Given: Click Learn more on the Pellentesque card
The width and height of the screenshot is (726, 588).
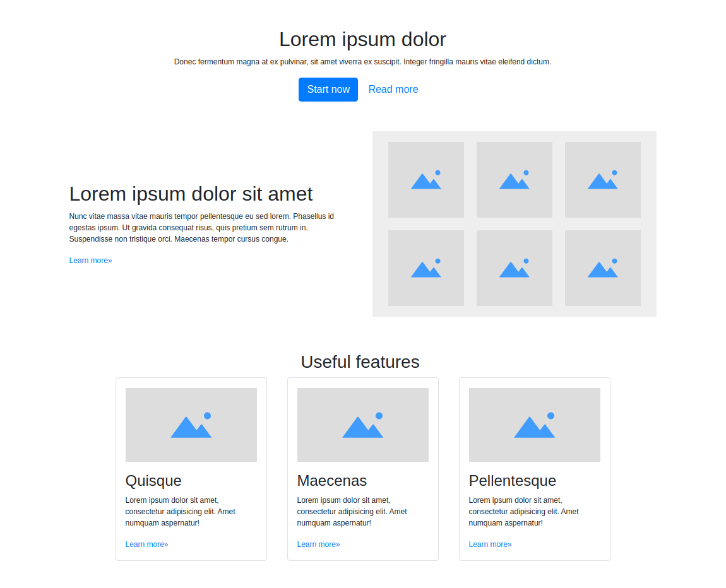Looking at the screenshot, I should coord(490,544).
